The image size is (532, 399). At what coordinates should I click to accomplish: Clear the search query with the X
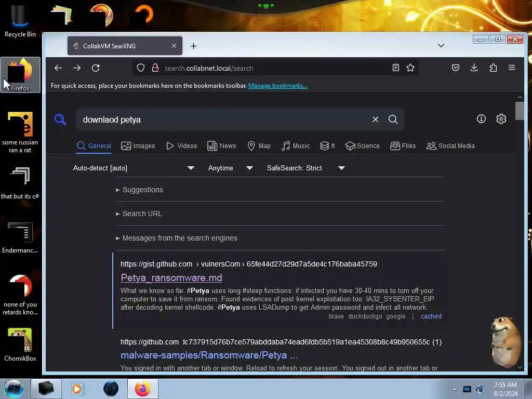[x=375, y=119]
